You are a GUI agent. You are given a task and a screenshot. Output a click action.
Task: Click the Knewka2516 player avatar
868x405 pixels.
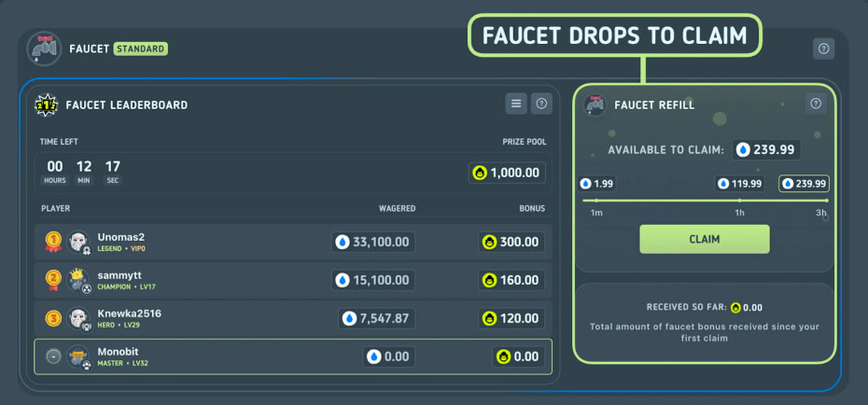[78, 318]
